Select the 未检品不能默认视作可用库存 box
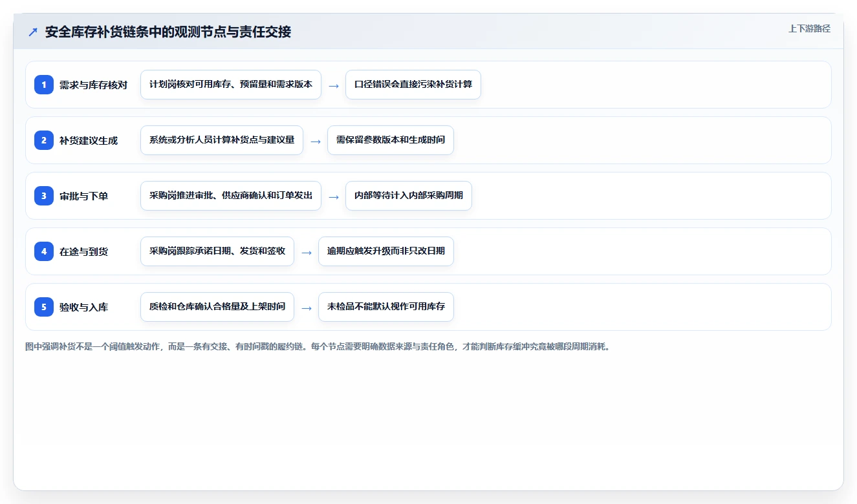This screenshot has width=857, height=504. coord(386,307)
